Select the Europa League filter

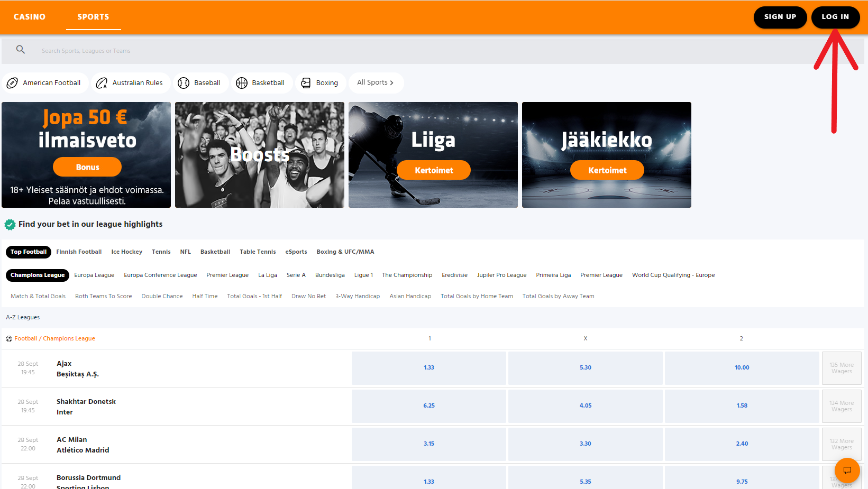tap(94, 275)
